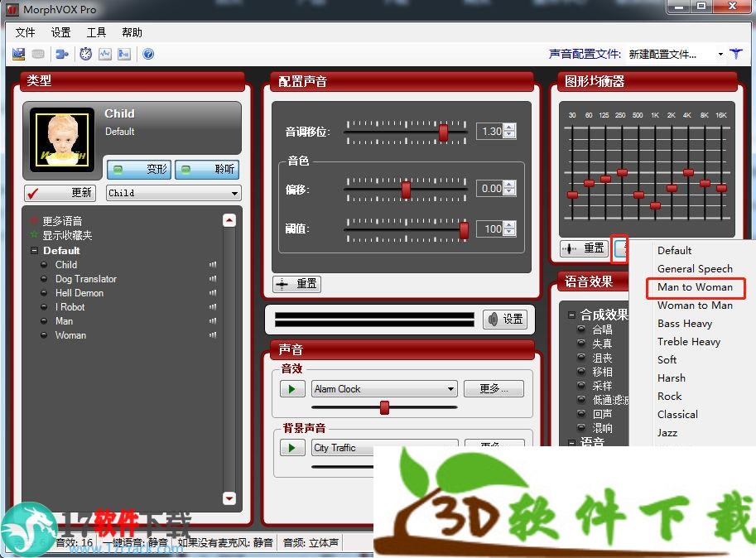Click the voice list scroll up arrow
This screenshot has width=756, height=558.
[x=229, y=220]
